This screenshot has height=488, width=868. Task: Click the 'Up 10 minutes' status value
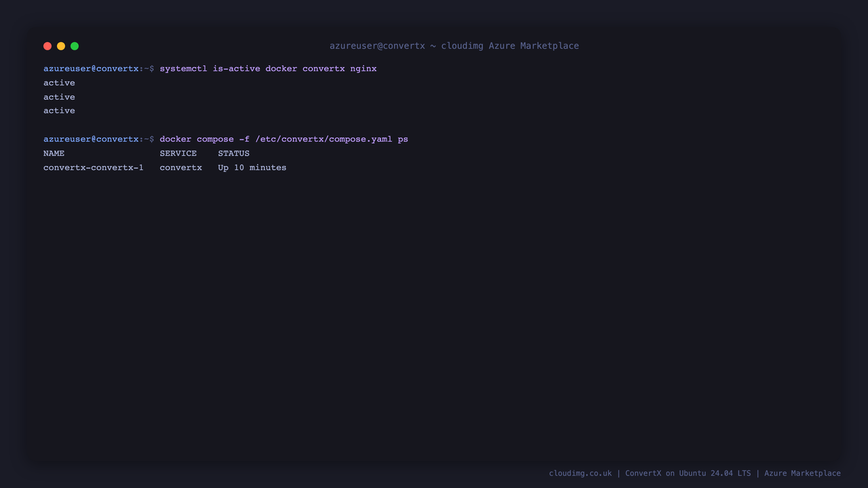252,167
